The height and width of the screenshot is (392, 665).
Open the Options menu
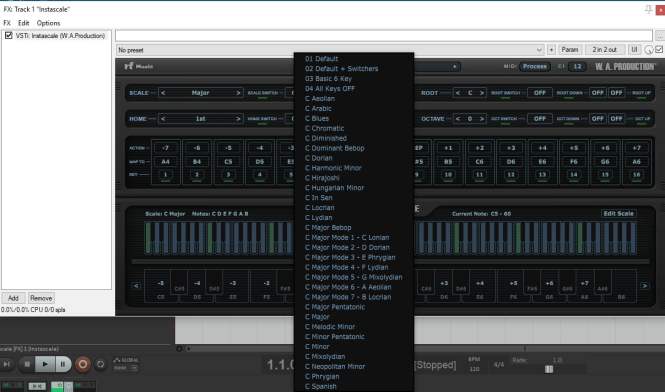tap(48, 23)
